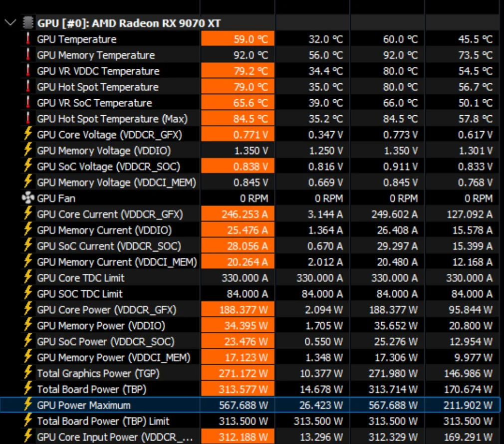The height and width of the screenshot is (444, 504).
Task: Click the 312.188 W current Core Input Power value
Action: 244,437
